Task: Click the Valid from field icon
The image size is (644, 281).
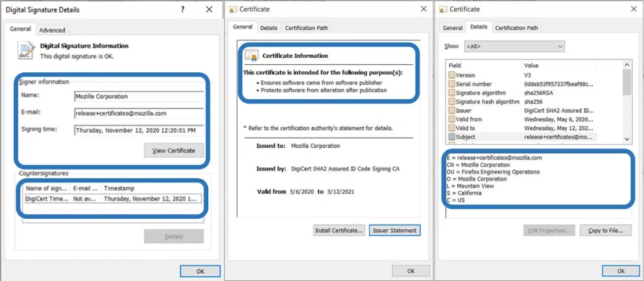Action: [452, 119]
